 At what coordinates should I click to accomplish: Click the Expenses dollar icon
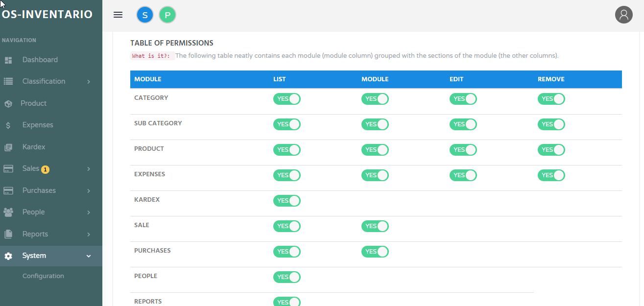coord(8,125)
